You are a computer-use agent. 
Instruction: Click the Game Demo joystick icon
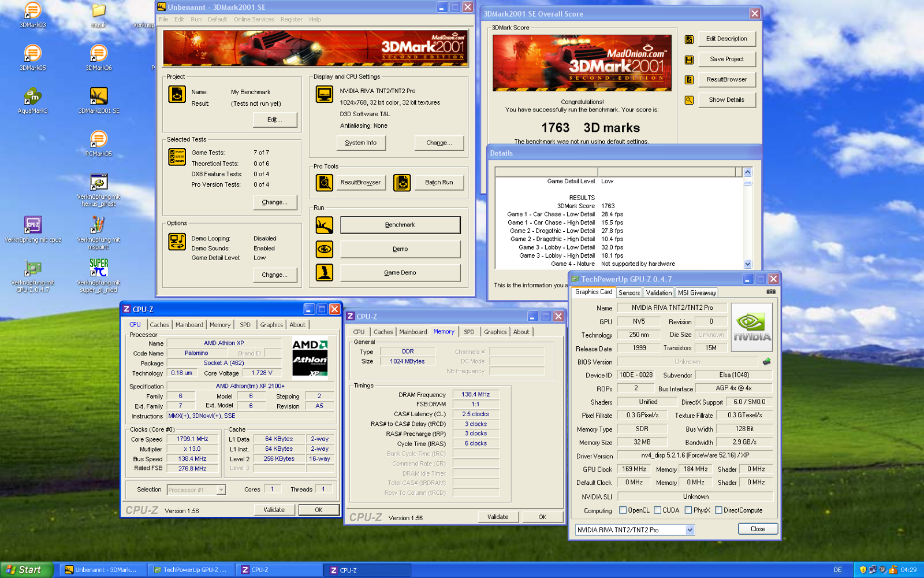325,272
